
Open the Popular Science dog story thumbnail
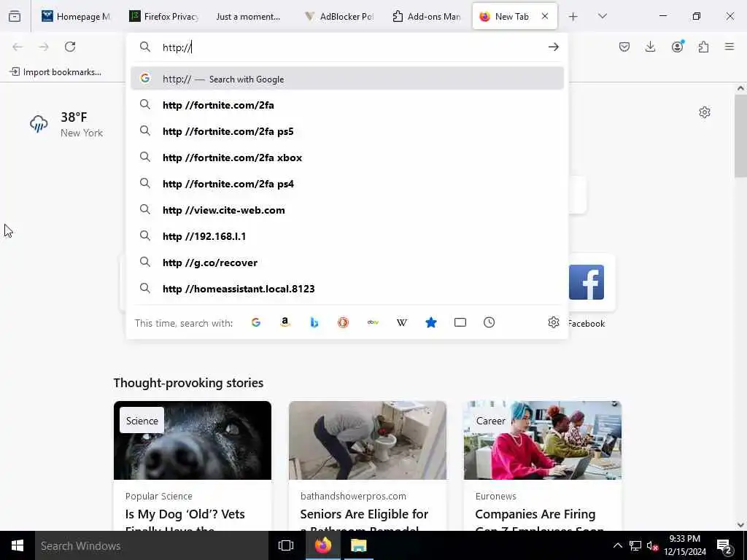coord(193,440)
